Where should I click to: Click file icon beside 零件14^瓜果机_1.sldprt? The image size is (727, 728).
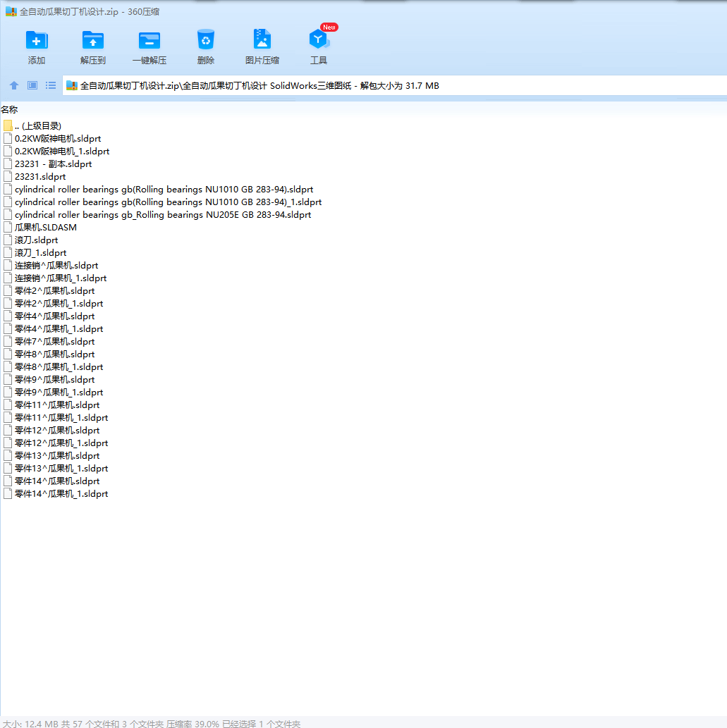pos(8,494)
